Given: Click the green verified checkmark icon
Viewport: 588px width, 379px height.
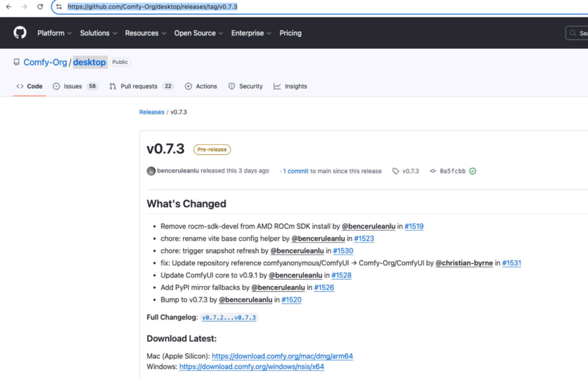Looking at the screenshot, I should 473,171.
